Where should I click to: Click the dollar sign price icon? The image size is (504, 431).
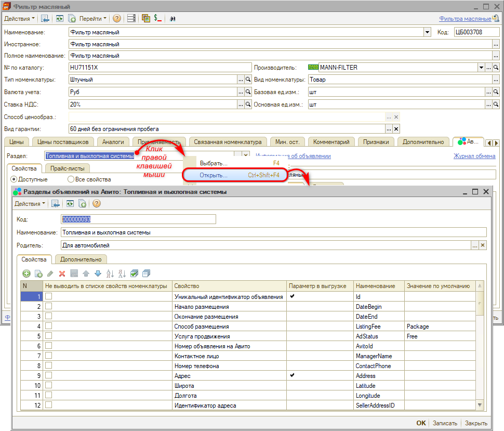pos(158,18)
